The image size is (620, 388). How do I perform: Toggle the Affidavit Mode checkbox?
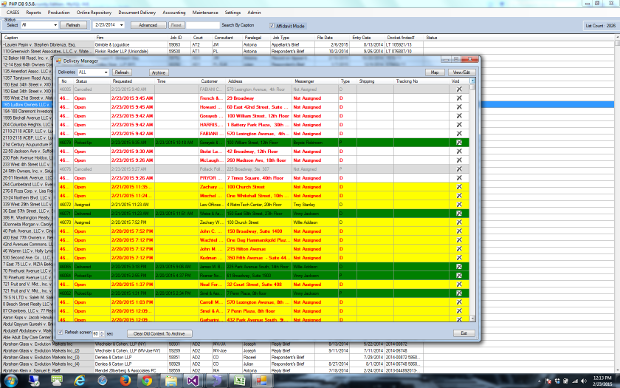tap(272, 26)
